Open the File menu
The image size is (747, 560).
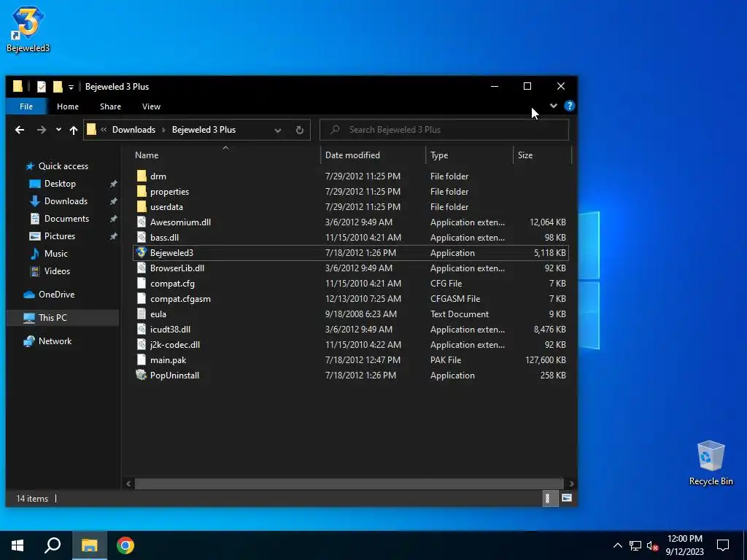[x=26, y=106]
